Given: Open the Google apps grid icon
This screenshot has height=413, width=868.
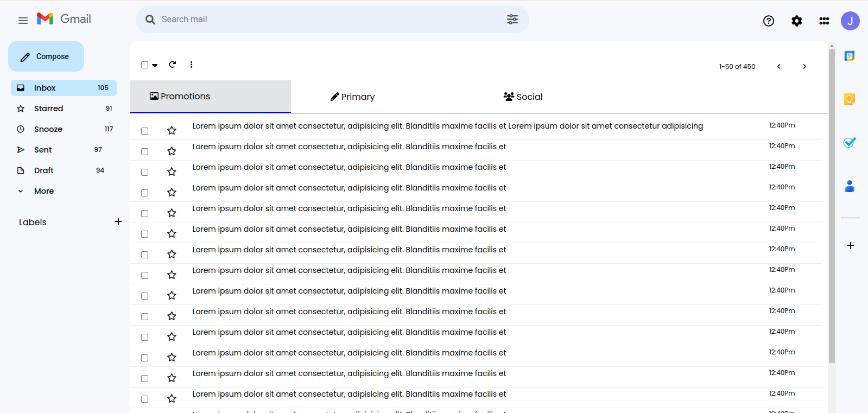Looking at the screenshot, I should pos(824,21).
